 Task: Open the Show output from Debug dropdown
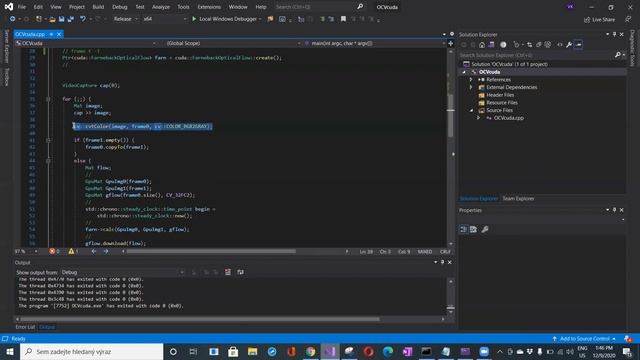coord(123,272)
